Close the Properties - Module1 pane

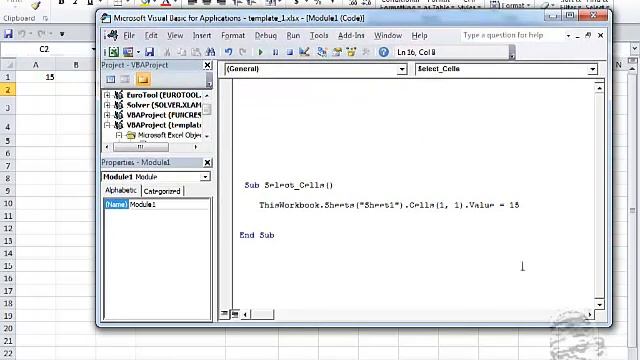pos(207,163)
